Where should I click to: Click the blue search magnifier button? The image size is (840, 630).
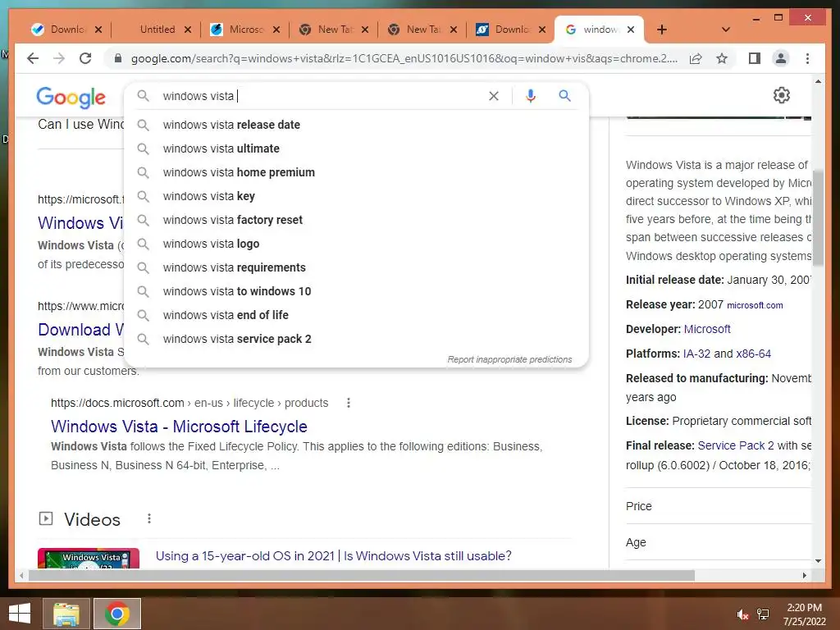[x=564, y=96]
